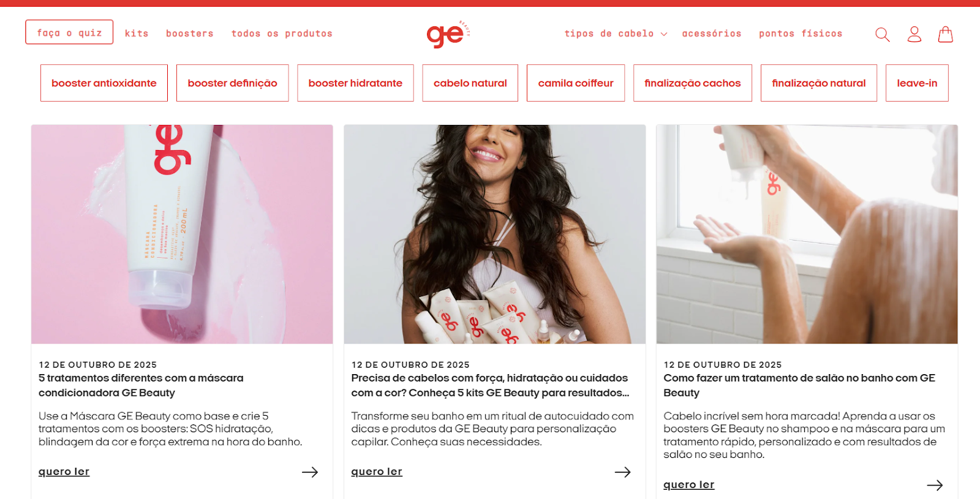
Task: Click the GE Beauty logo
Action: pos(448,34)
